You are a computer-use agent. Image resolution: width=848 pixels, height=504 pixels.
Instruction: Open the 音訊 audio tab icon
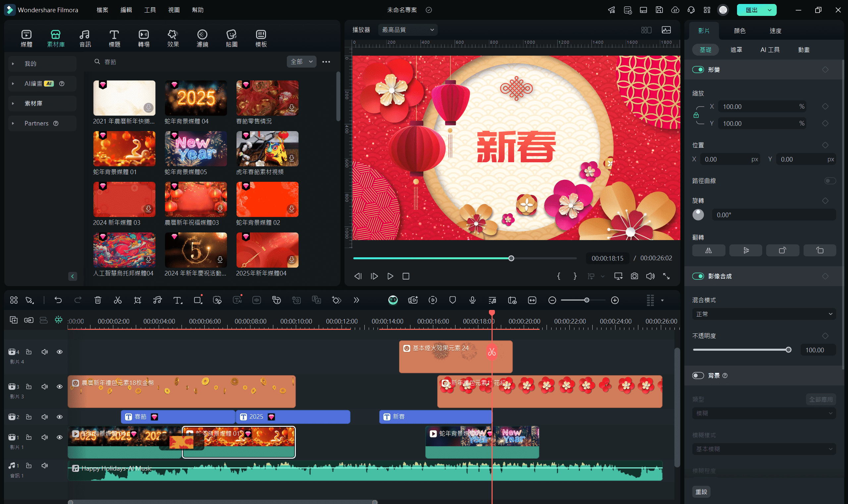pos(85,38)
